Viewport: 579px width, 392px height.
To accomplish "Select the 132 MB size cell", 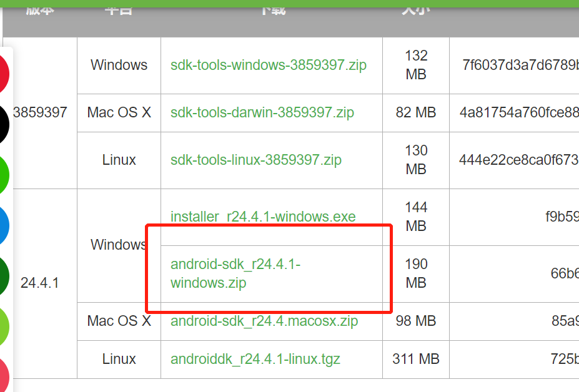I will [x=416, y=65].
